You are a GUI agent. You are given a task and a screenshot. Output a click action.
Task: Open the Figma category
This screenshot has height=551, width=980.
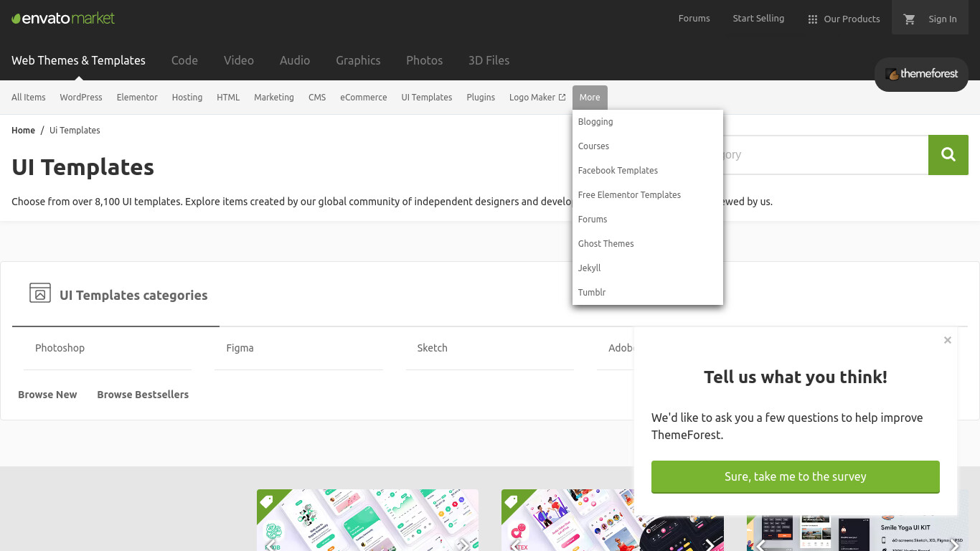pyautogui.click(x=298, y=348)
